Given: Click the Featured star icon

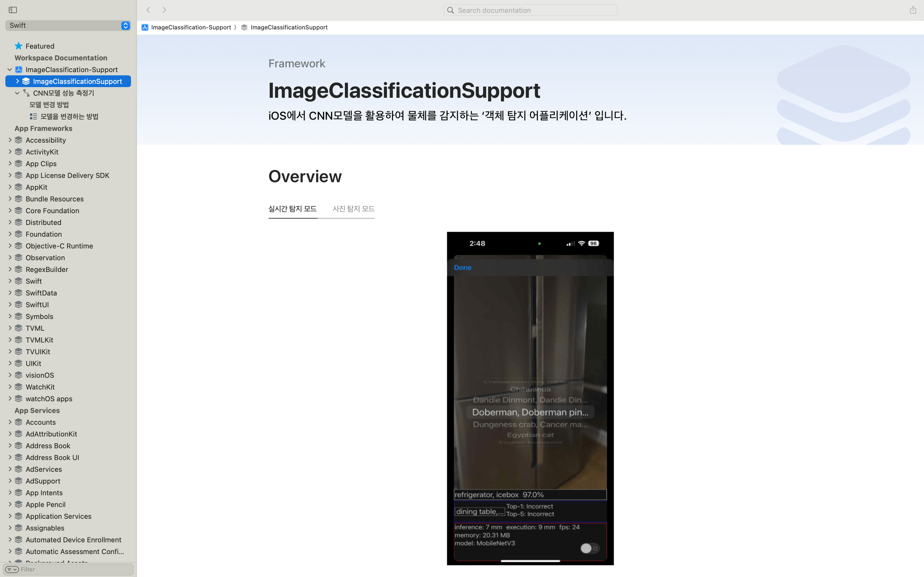Looking at the screenshot, I should point(18,46).
